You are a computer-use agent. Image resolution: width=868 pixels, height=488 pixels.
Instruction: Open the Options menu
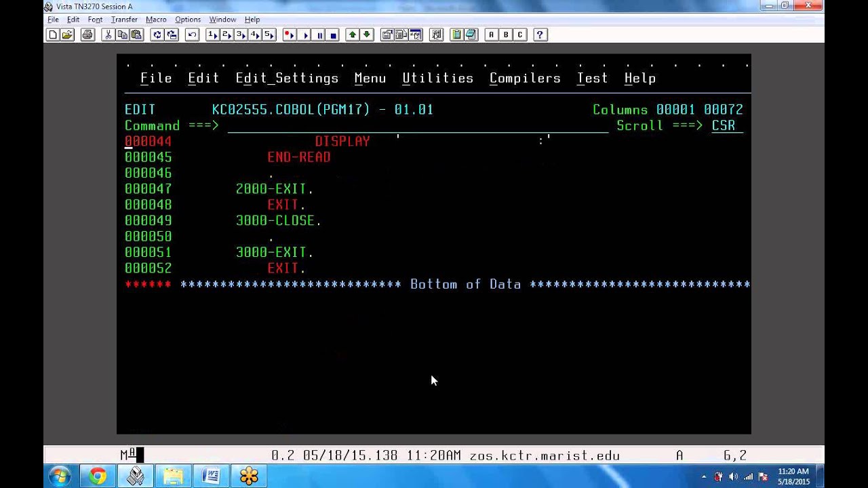(x=188, y=20)
